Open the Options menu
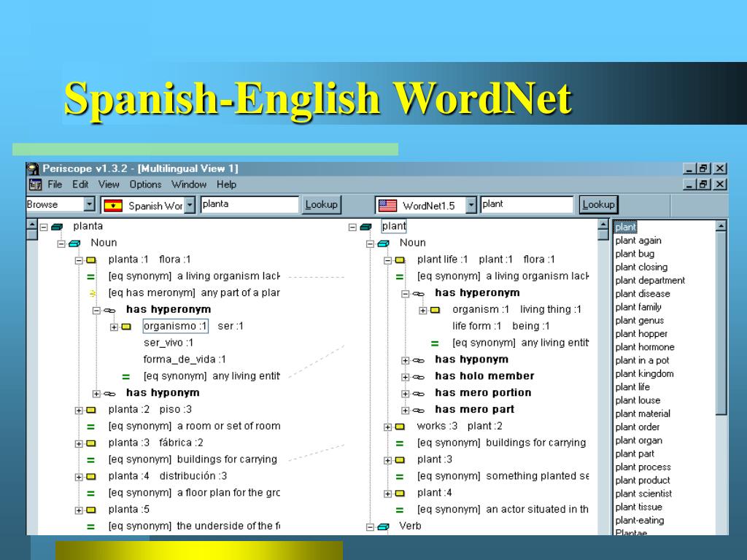Screen dimensions: 747x560 (145, 184)
